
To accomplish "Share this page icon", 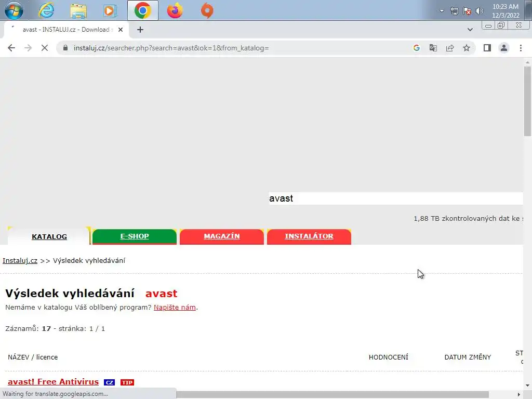I will tap(450, 48).
